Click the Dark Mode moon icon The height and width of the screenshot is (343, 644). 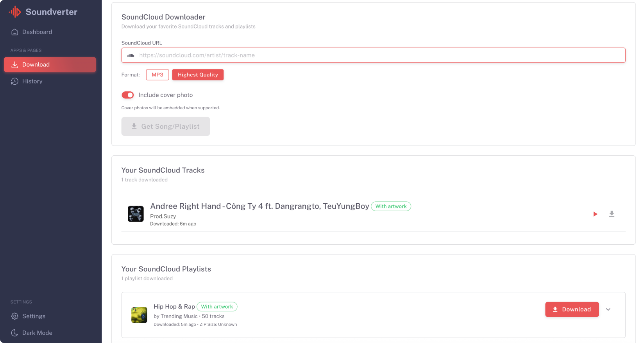pyautogui.click(x=14, y=333)
